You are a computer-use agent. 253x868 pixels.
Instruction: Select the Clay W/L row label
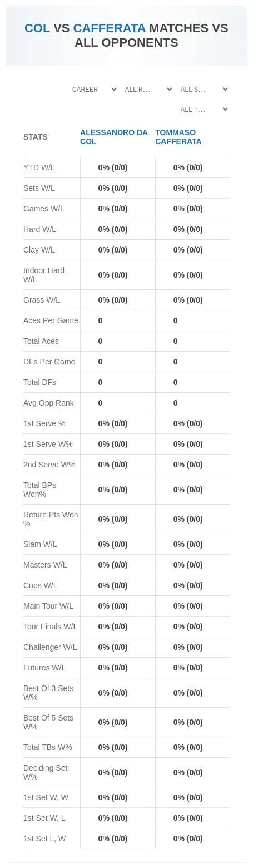pyautogui.click(x=39, y=250)
